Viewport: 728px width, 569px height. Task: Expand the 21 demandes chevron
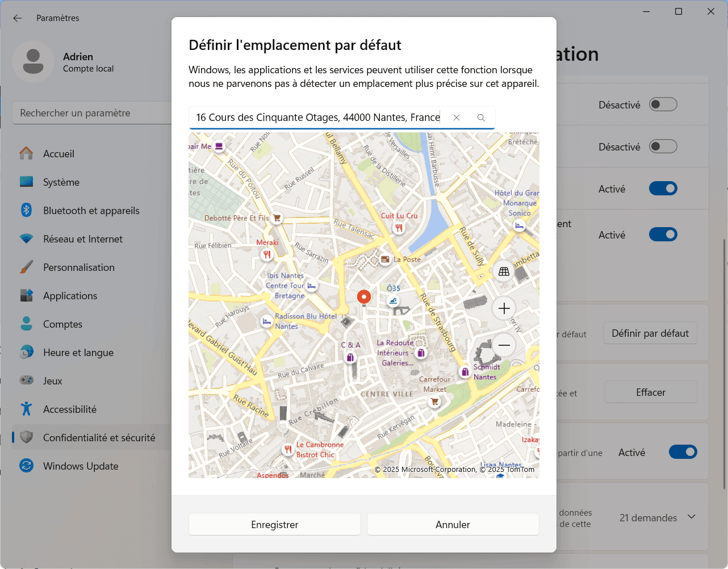[692, 517]
